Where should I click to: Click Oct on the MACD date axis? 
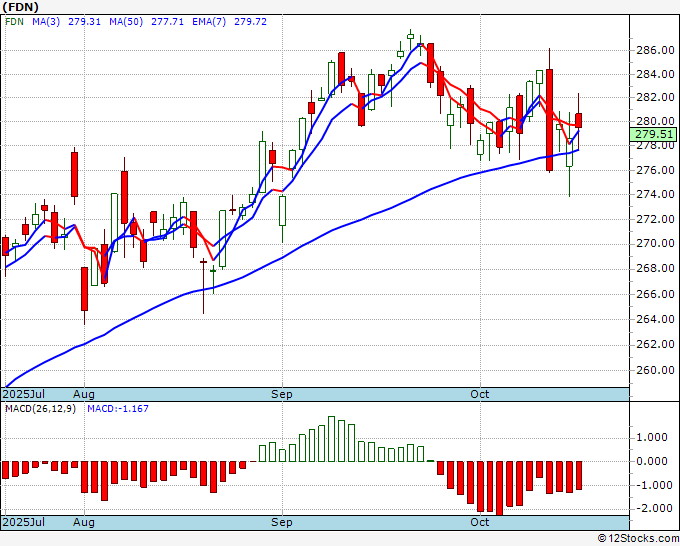pyautogui.click(x=480, y=522)
